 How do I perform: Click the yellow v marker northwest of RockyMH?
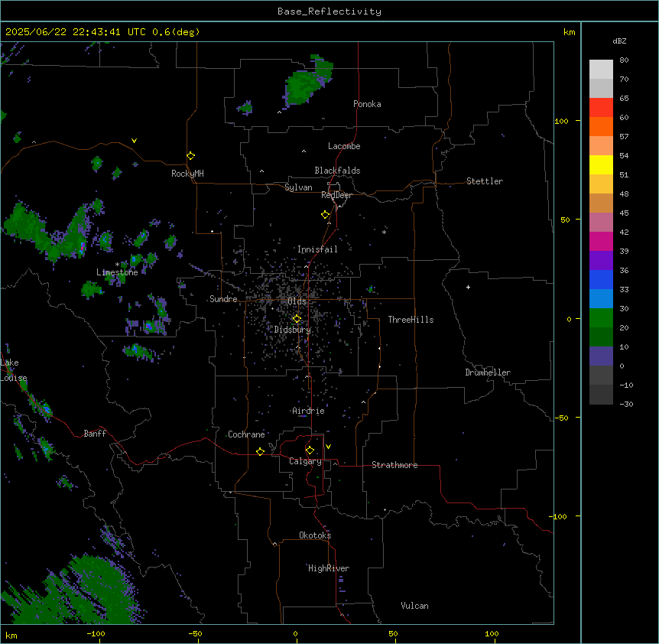pos(134,141)
